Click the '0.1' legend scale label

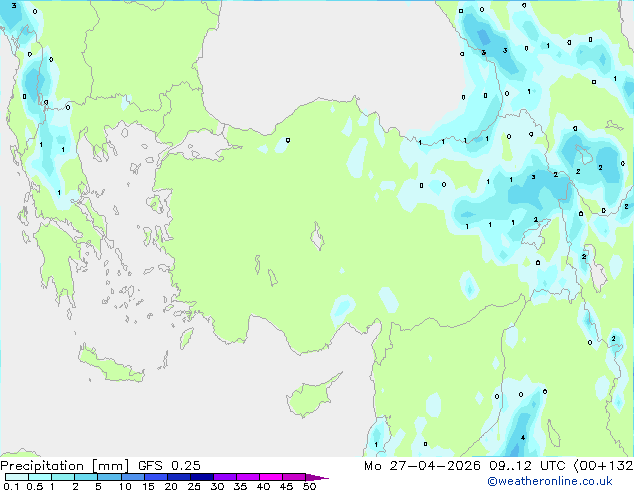pyautogui.click(x=11, y=486)
